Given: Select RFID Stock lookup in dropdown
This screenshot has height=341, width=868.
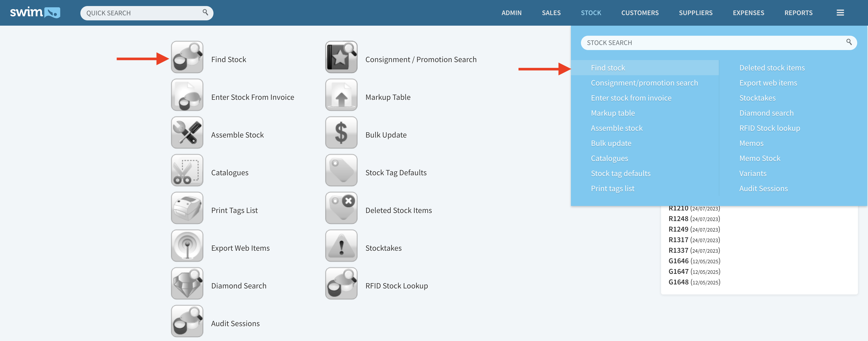Looking at the screenshot, I should (770, 128).
